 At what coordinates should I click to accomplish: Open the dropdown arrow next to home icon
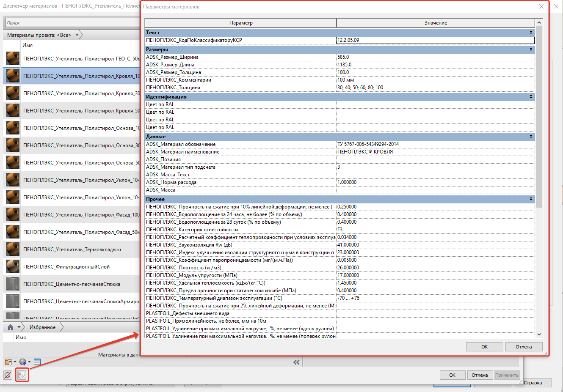tap(19, 327)
